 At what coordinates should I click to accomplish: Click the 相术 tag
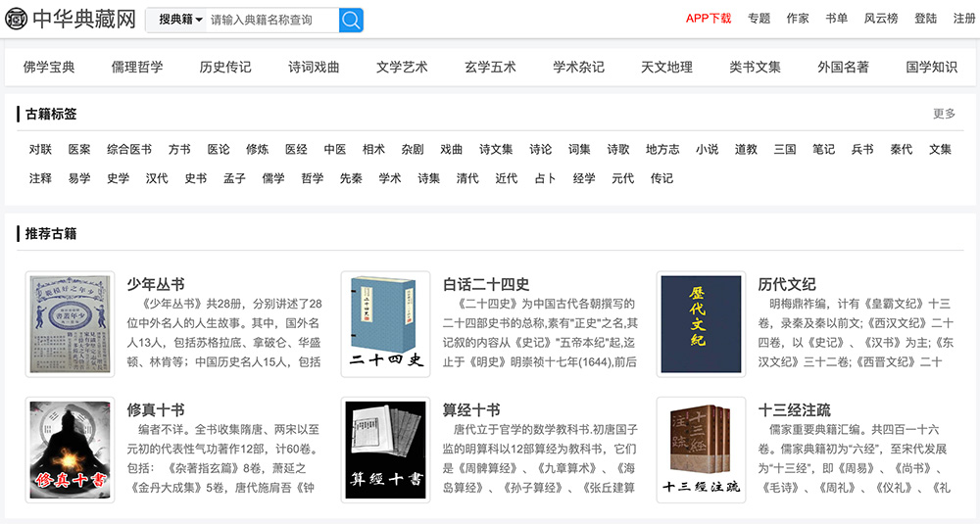click(373, 149)
